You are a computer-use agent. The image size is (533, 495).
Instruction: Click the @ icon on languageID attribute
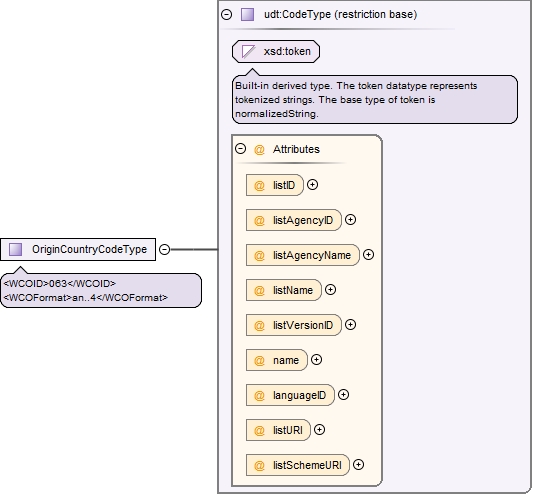pyautogui.click(x=259, y=396)
